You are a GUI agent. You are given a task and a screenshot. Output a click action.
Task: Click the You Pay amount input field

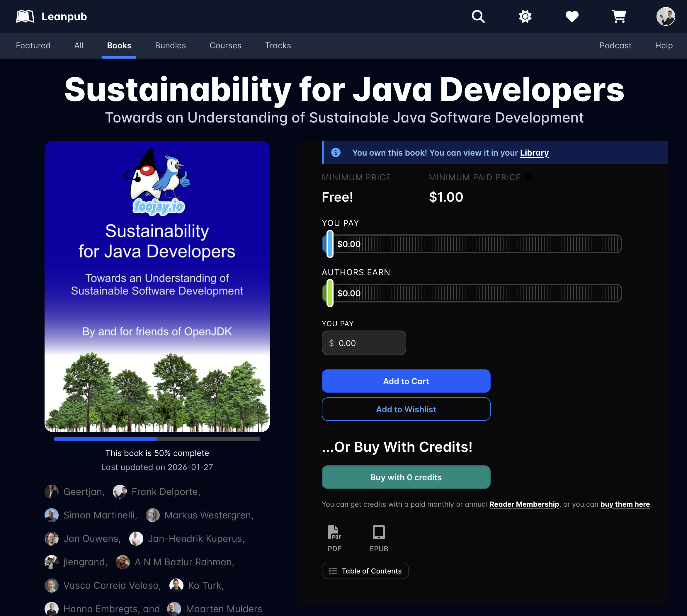pos(363,343)
